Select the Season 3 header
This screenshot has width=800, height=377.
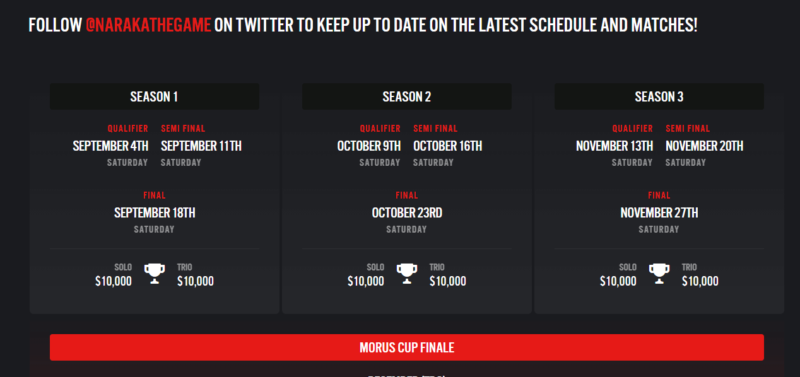pyautogui.click(x=659, y=96)
